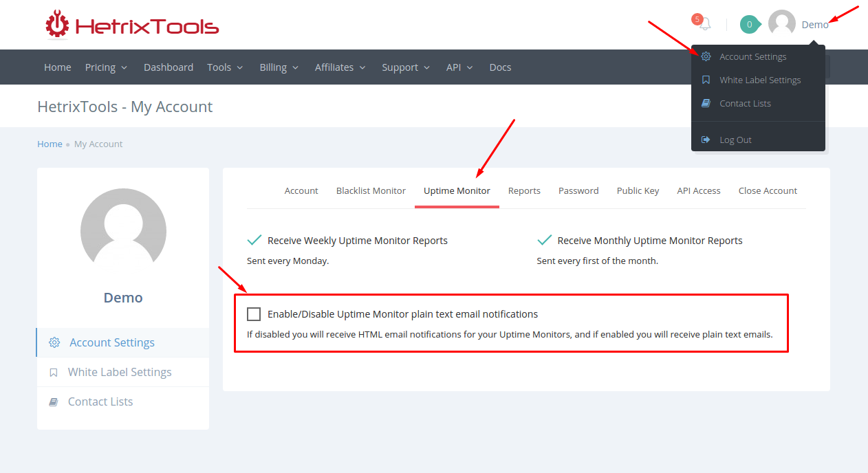868x473 pixels.
Task: Expand the Pricing menu
Action: [x=107, y=67]
